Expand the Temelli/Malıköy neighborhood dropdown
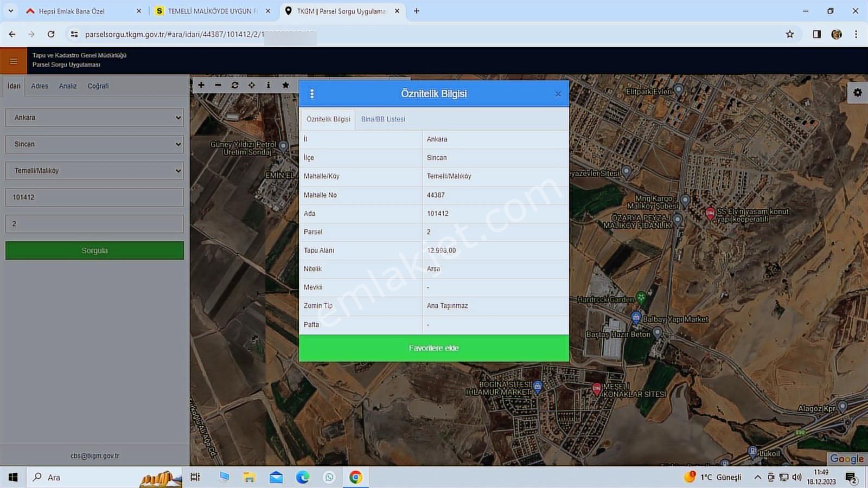 [94, 171]
